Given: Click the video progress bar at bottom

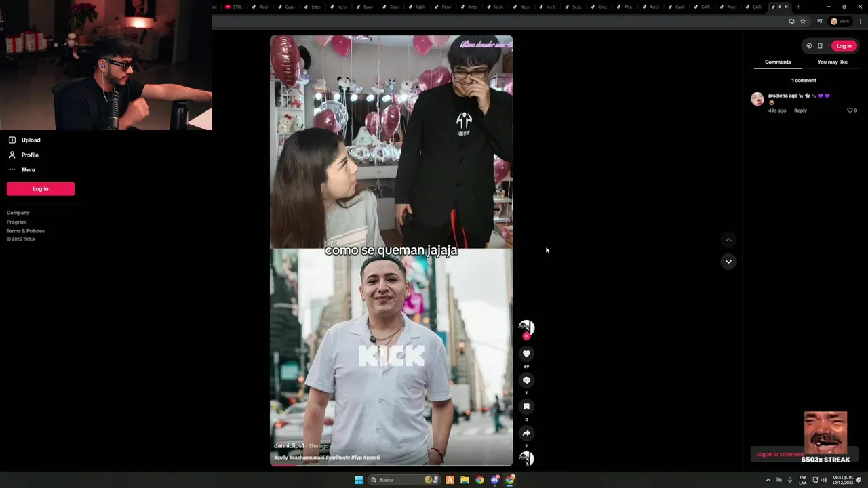Looking at the screenshot, I should pos(391,465).
